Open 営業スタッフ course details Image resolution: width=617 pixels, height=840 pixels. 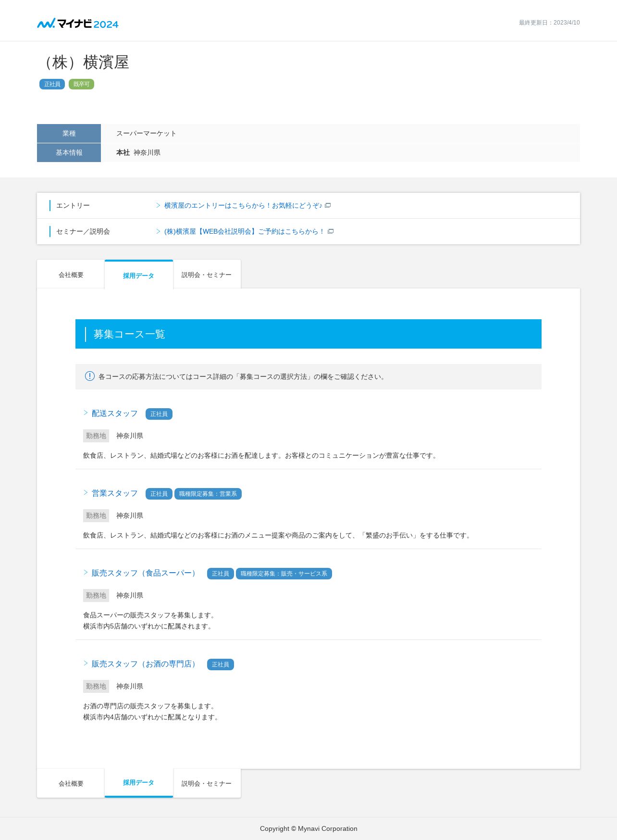click(x=114, y=493)
